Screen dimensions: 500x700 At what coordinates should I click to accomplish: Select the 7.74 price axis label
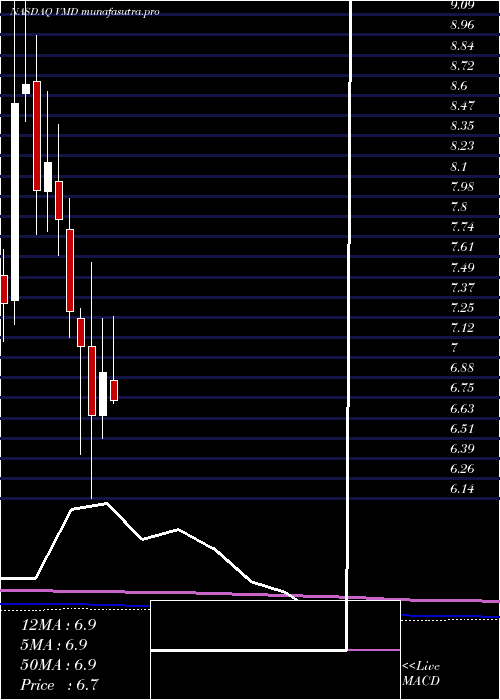[x=462, y=227]
